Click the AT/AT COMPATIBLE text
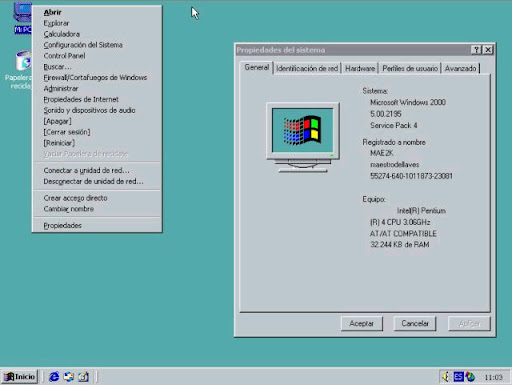512x385 pixels. [x=403, y=233]
